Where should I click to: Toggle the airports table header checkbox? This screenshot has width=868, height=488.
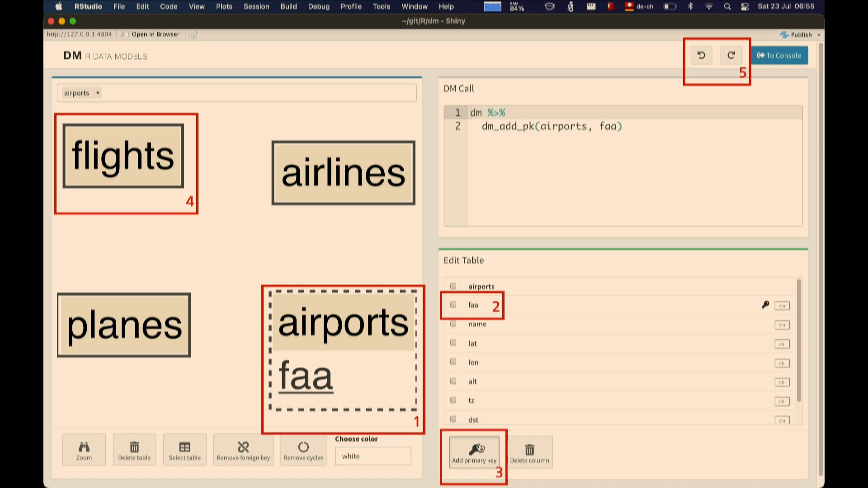click(x=453, y=286)
